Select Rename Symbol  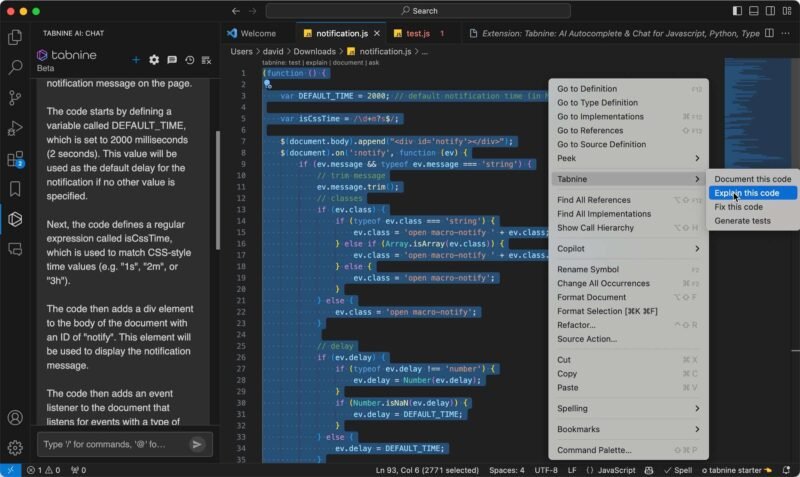(628, 269)
